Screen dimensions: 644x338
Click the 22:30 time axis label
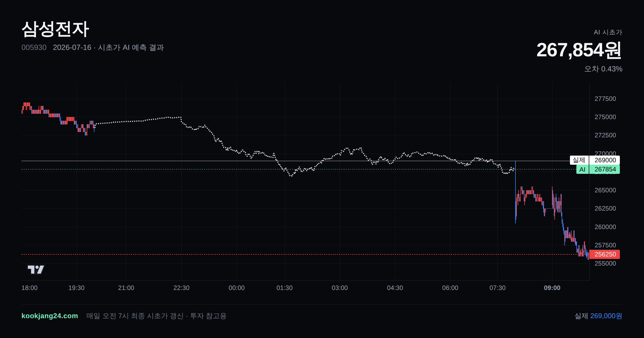pyautogui.click(x=181, y=288)
